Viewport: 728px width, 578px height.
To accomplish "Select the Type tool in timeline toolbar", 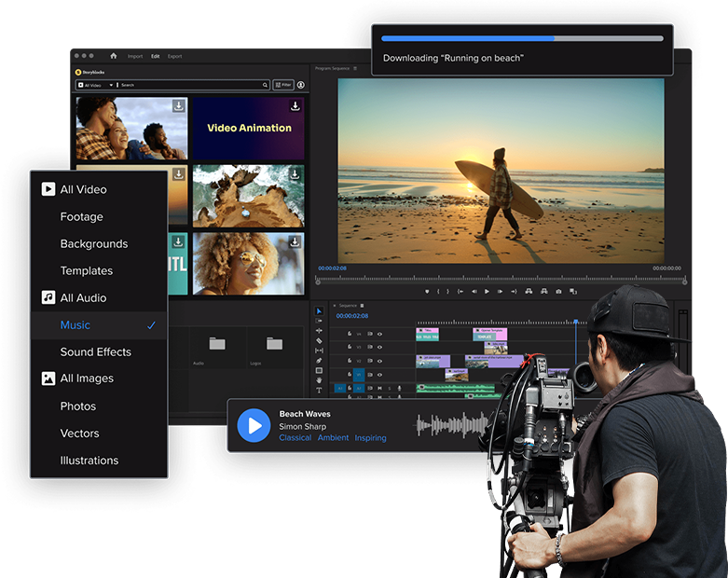I will [319, 391].
